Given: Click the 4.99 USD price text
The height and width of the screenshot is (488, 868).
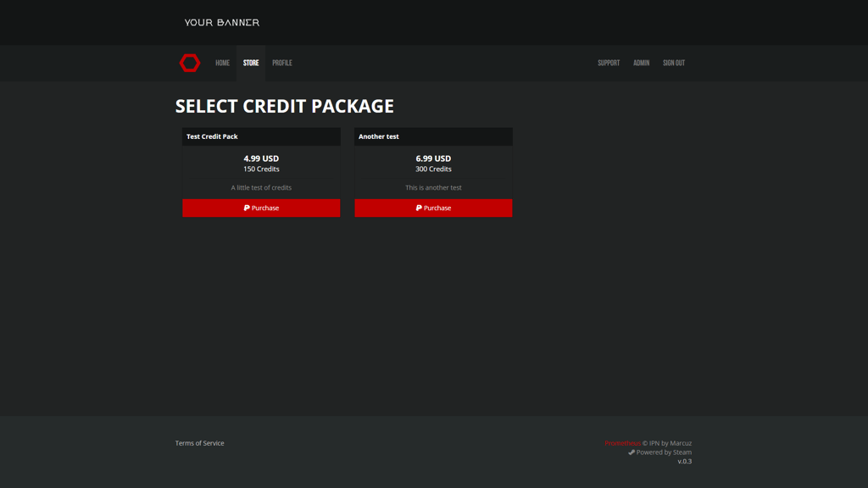Looking at the screenshot, I should point(261,158).
